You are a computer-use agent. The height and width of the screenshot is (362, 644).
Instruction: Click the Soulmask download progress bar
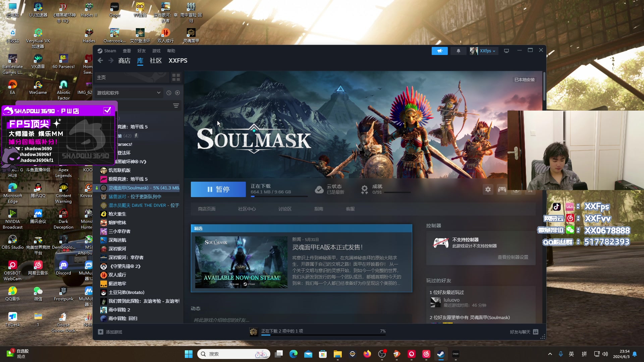coord(279,196)
